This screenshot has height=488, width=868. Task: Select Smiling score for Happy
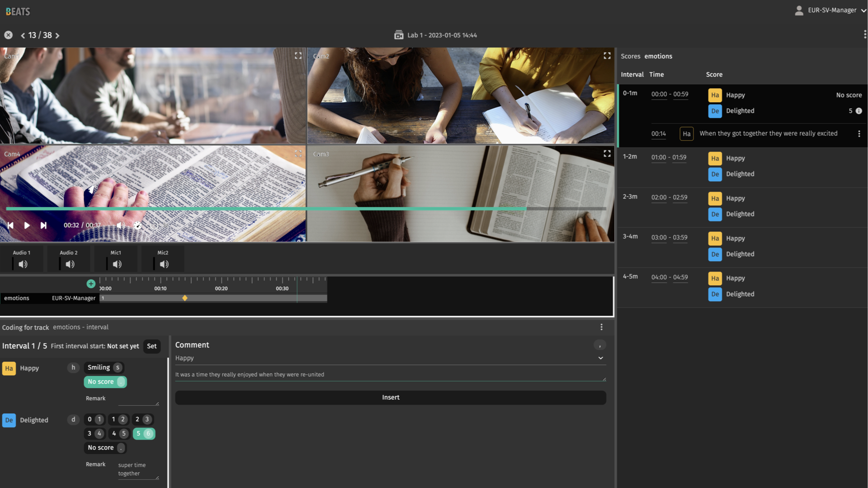104,367
